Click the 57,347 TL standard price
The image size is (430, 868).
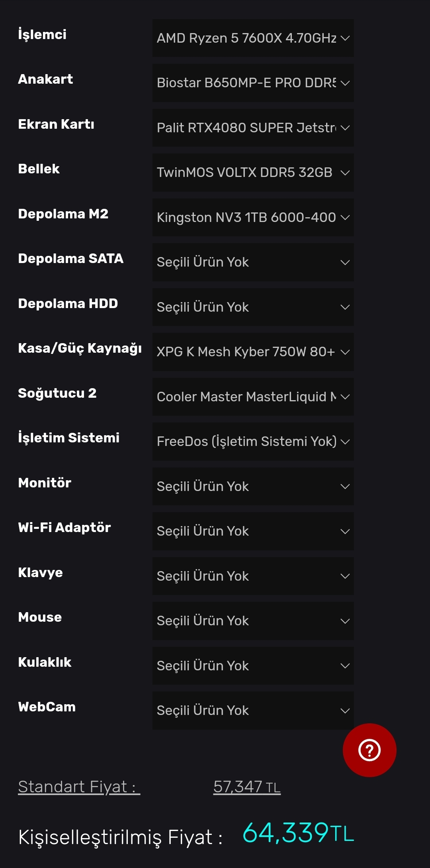click(247, 787)
